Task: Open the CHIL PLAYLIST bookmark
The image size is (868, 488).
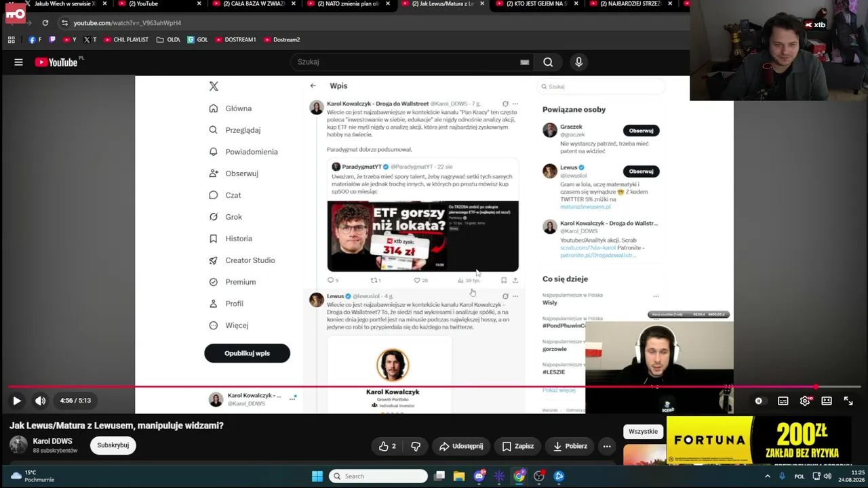Action: pos(126,40)
